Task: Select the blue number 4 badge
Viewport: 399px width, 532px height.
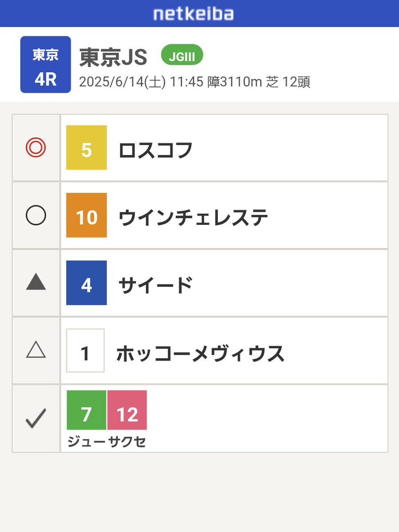Action: click(86, 283)
